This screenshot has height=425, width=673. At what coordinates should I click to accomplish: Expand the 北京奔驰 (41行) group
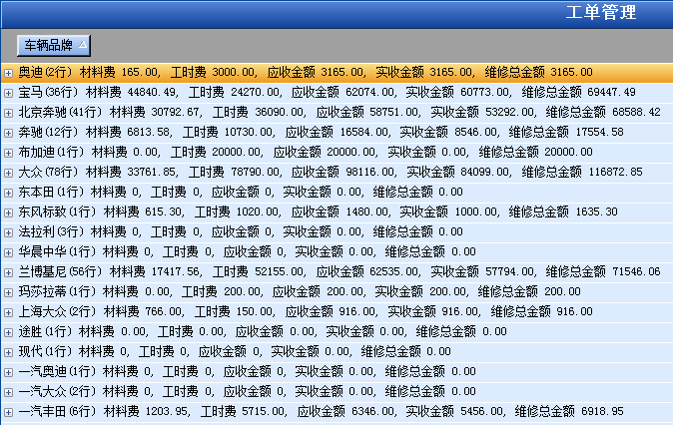point(8,112)
